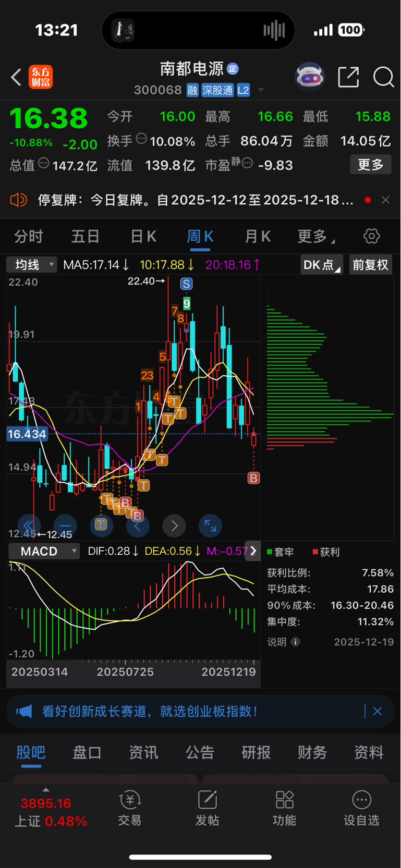Tap the 融 margin trading tag
Image resolution: width=401 pixels, height=868 pixels.
192,90
